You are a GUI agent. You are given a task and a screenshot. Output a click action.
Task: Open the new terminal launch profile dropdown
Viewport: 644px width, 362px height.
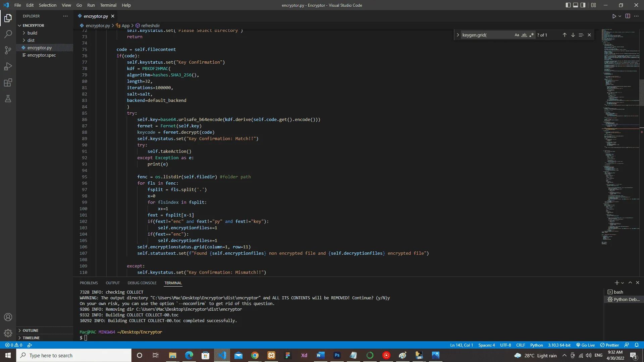tap(623, 283)
